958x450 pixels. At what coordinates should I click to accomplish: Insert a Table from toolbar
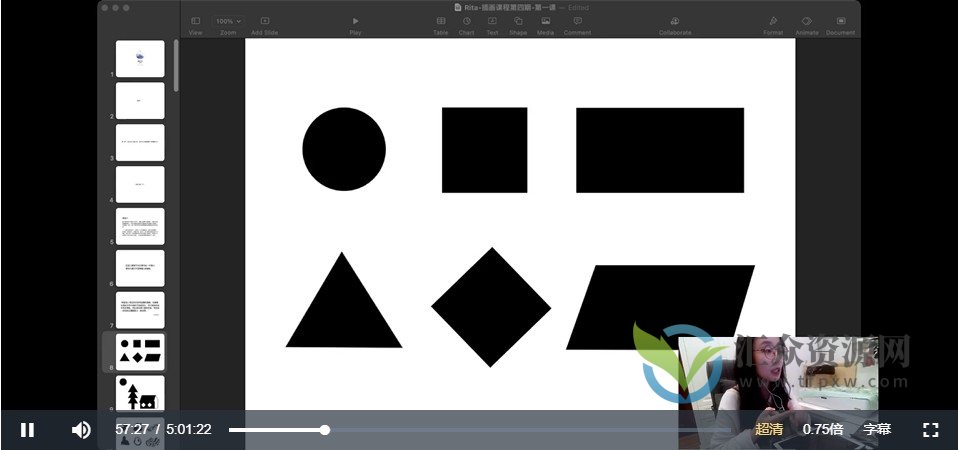[440, 21]
